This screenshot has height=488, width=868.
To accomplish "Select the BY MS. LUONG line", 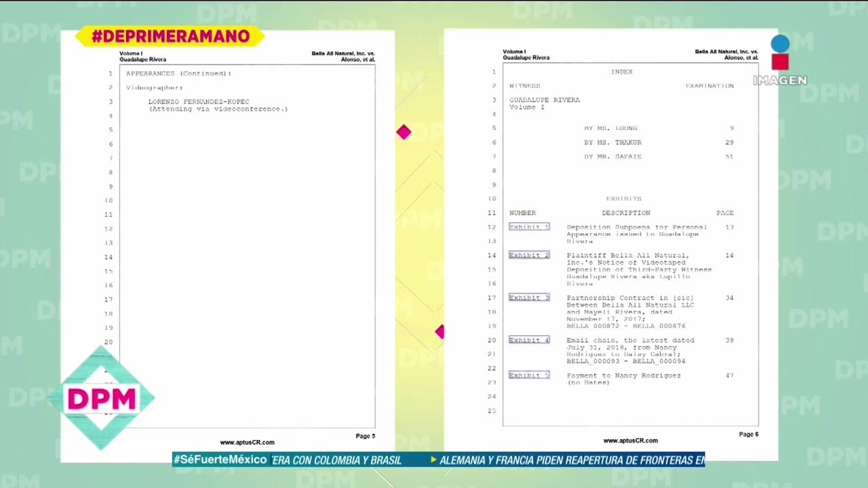I will [x=610, y=128].
